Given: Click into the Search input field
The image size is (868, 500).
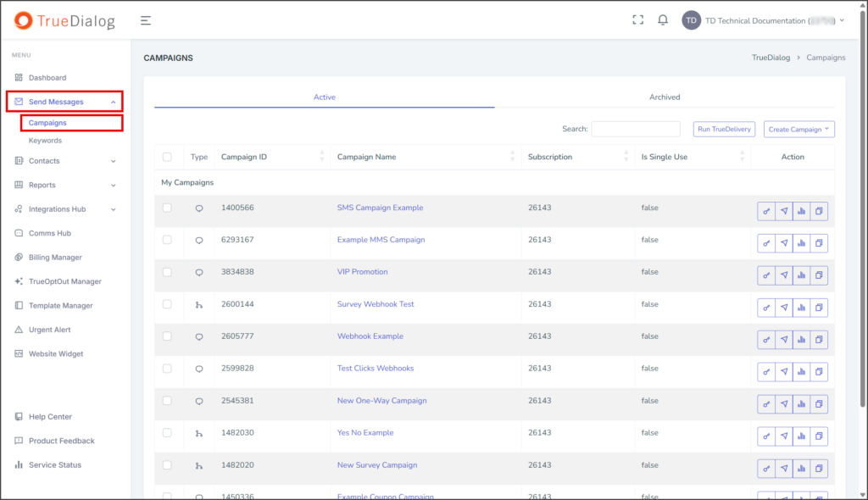Looking at the screenshot, I should [x=636, y=129].
